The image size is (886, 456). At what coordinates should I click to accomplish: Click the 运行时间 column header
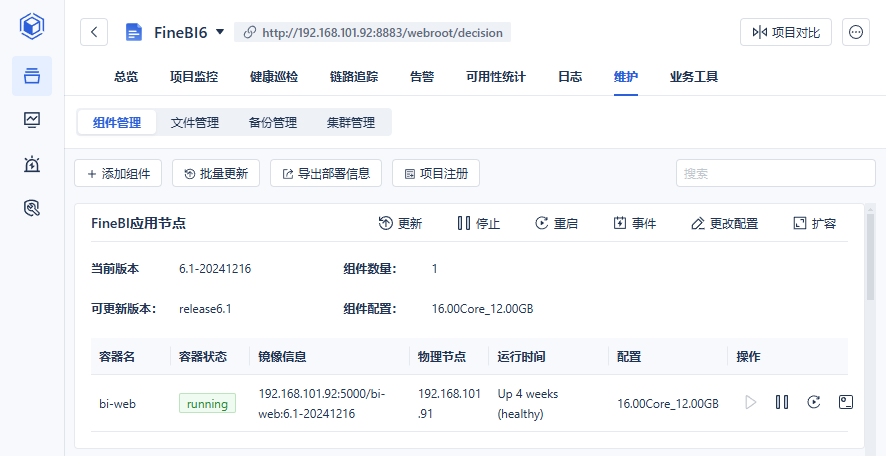[522, 357]
